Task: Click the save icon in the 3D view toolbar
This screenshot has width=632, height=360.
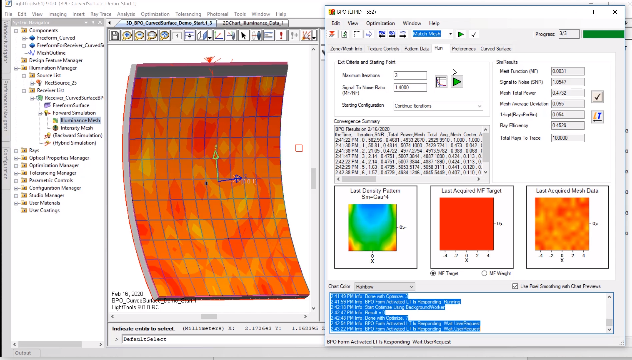Action: coord(115,35)
